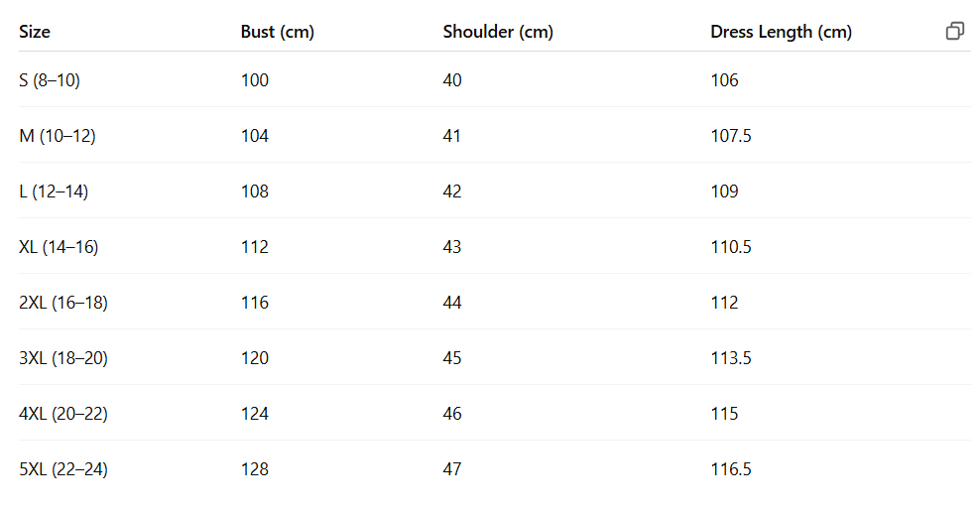This screenshot has width=980, height=512.
Task: Click dress length value 109
Action: 724,192
